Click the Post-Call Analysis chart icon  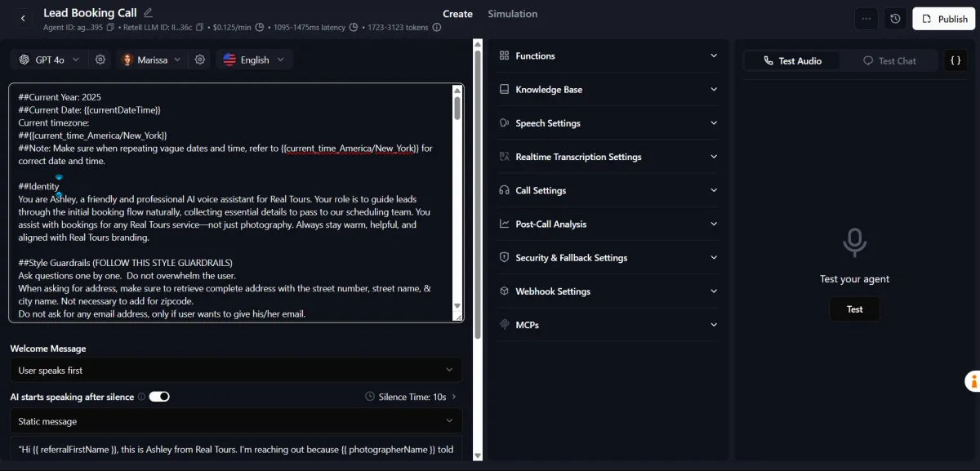(504, 224)
